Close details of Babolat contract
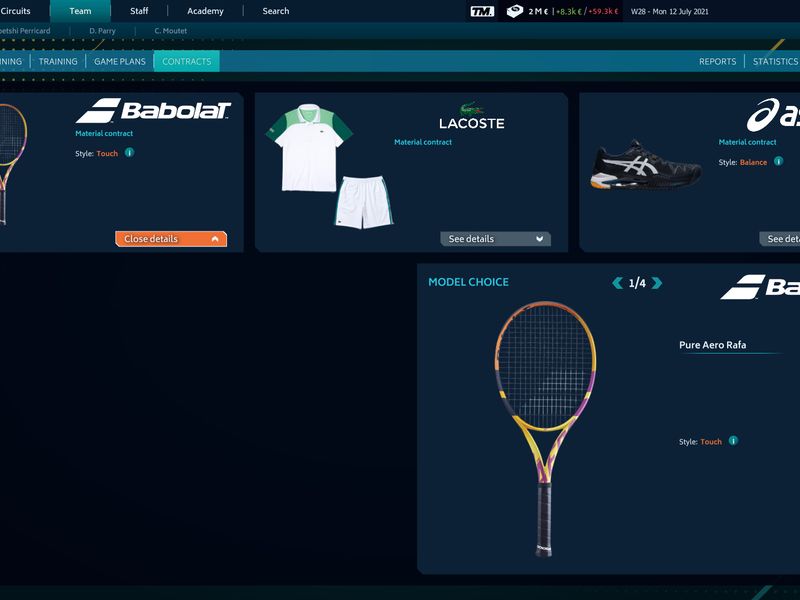The image size is (800, 600). (x=171, y=239)
